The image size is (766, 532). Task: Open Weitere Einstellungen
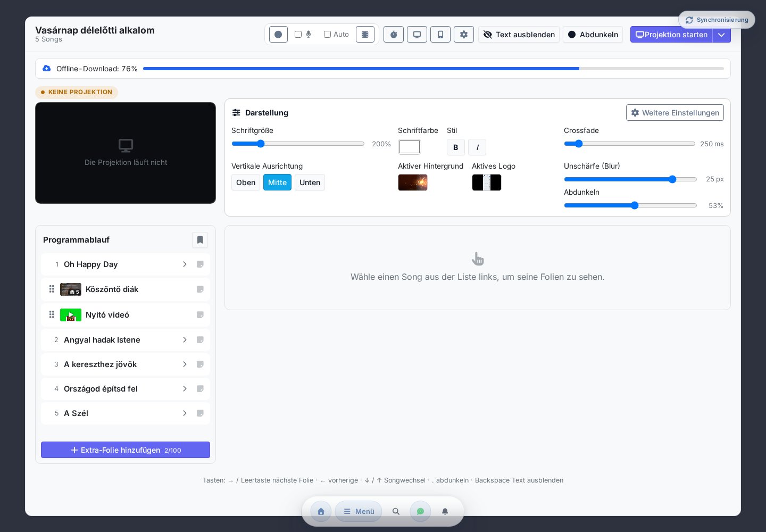click(675, 113)
